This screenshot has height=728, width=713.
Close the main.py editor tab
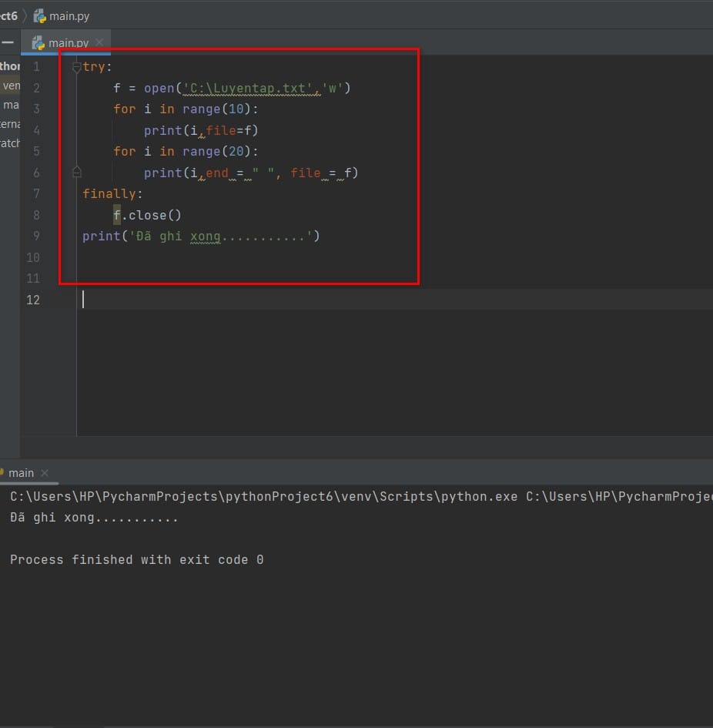point(99,42)
